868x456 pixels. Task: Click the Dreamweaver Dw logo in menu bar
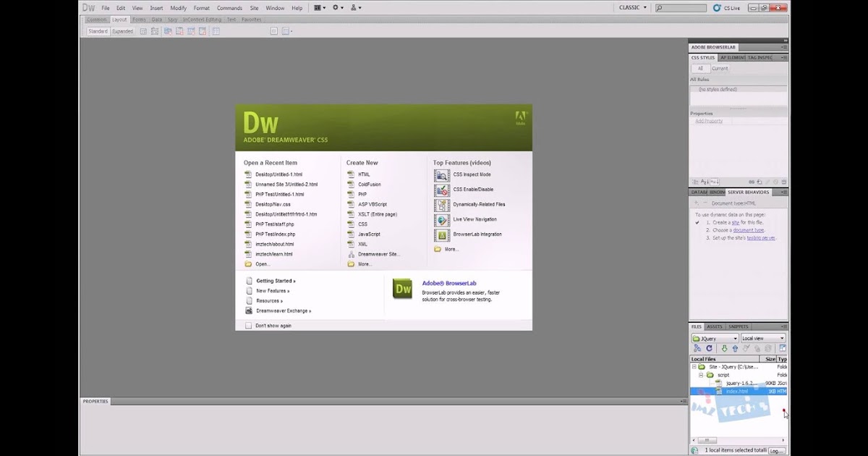point(88,7)
